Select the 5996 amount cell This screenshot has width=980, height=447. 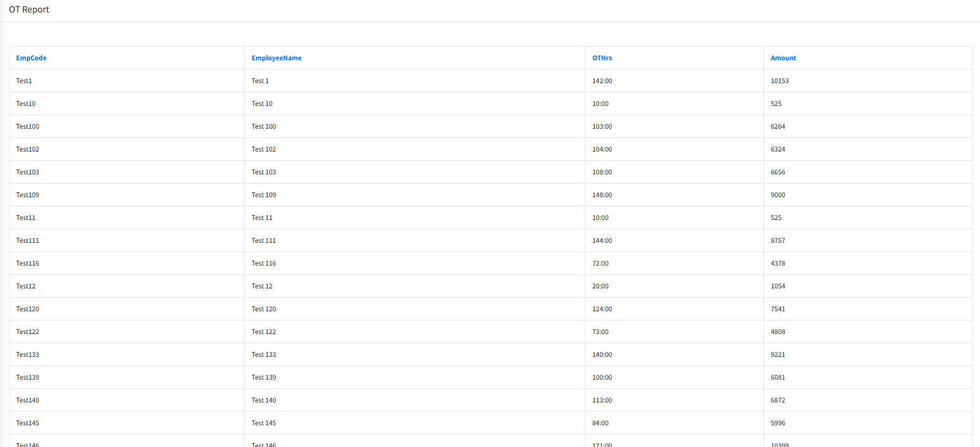[778, 423]
